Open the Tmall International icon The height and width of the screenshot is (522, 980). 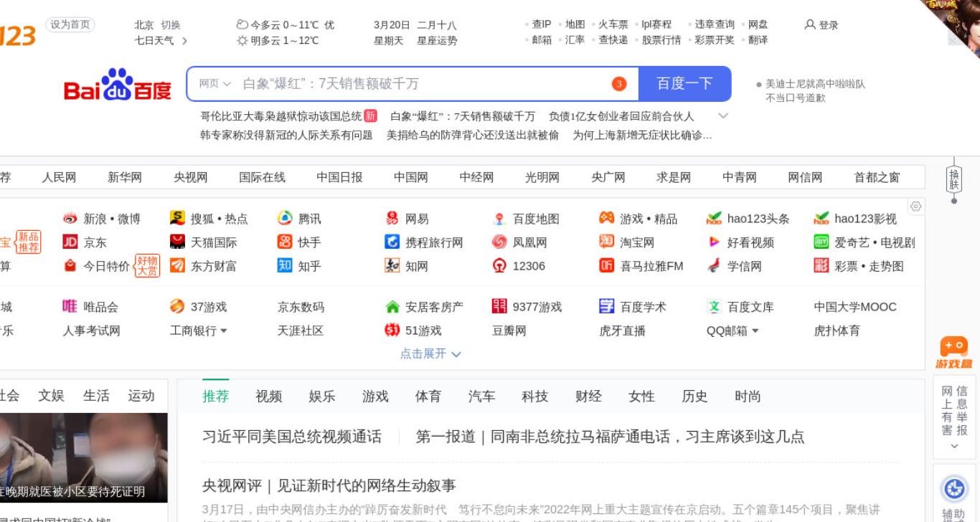tap(176, 242)
